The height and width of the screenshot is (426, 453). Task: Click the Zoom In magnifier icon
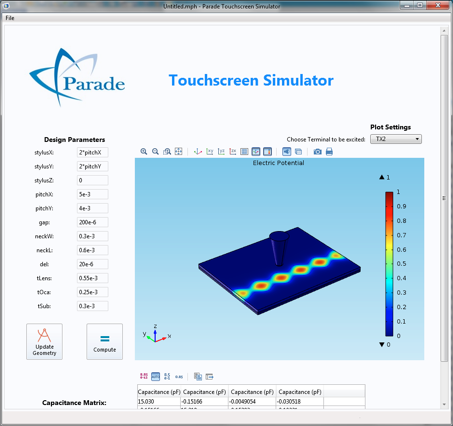[144, 152]
